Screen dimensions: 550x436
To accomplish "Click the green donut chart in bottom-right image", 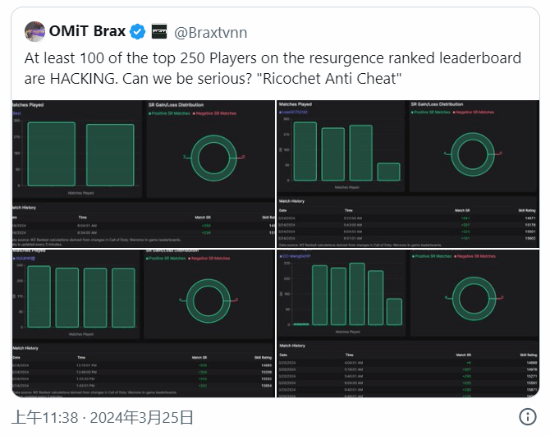I will pos(474,299).
